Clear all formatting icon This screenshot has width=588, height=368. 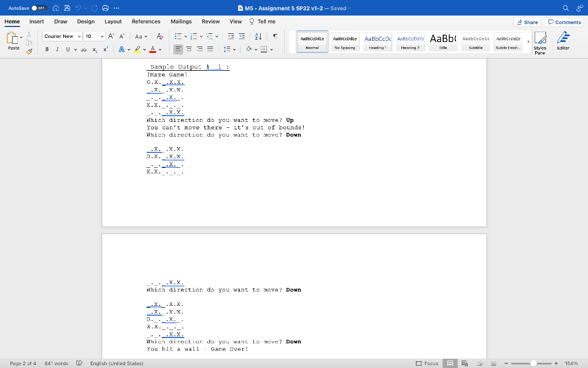click(160, 36)
